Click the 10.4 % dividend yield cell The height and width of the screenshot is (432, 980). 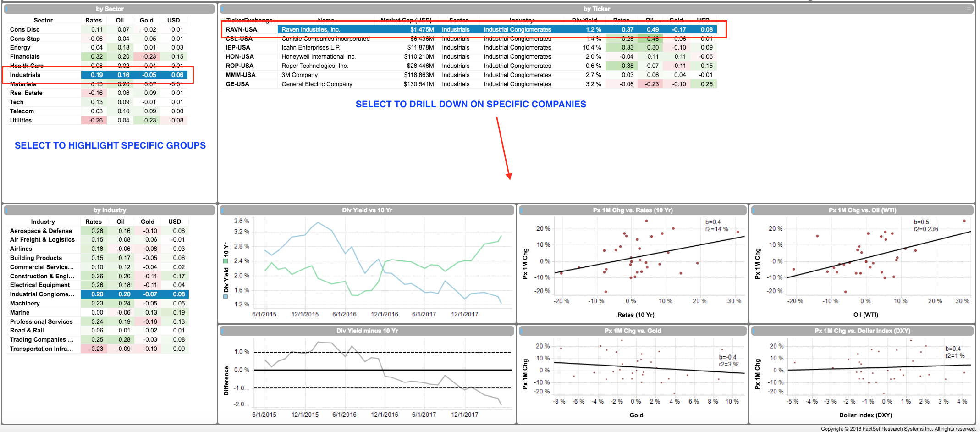coord(592,47)
